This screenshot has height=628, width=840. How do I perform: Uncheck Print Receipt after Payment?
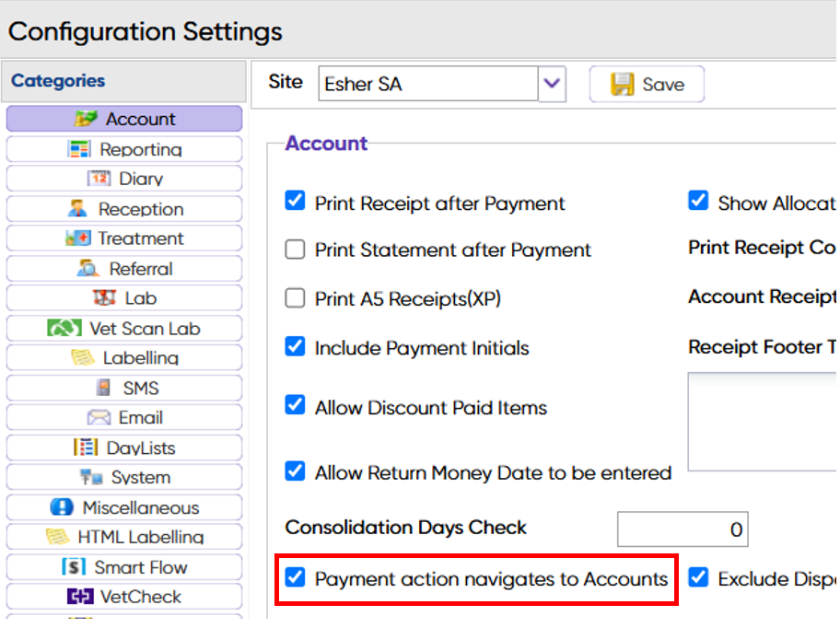[295, 202]
